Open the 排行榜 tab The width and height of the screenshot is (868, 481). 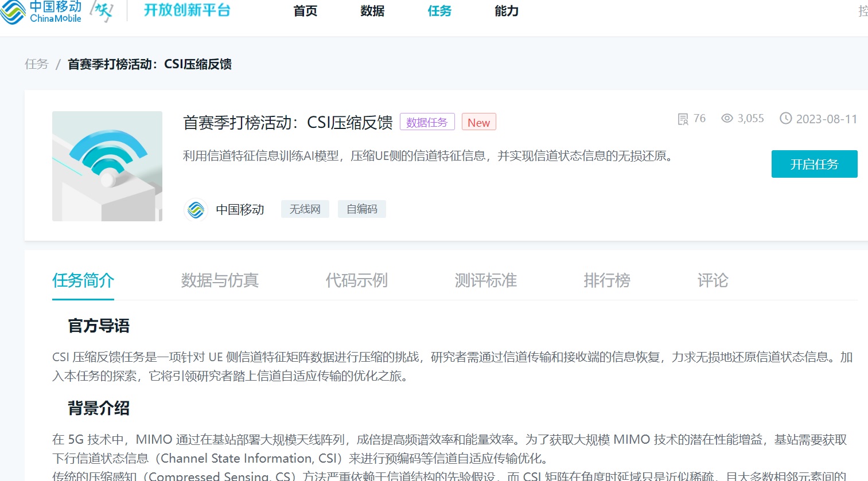click(x=606, y=281)
